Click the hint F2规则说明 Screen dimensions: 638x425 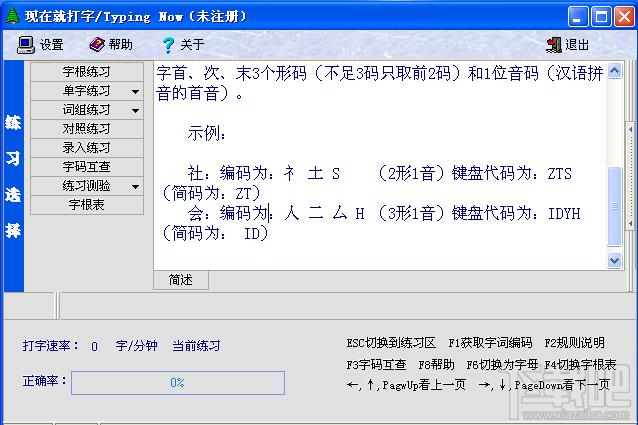[x=575, y=343]
